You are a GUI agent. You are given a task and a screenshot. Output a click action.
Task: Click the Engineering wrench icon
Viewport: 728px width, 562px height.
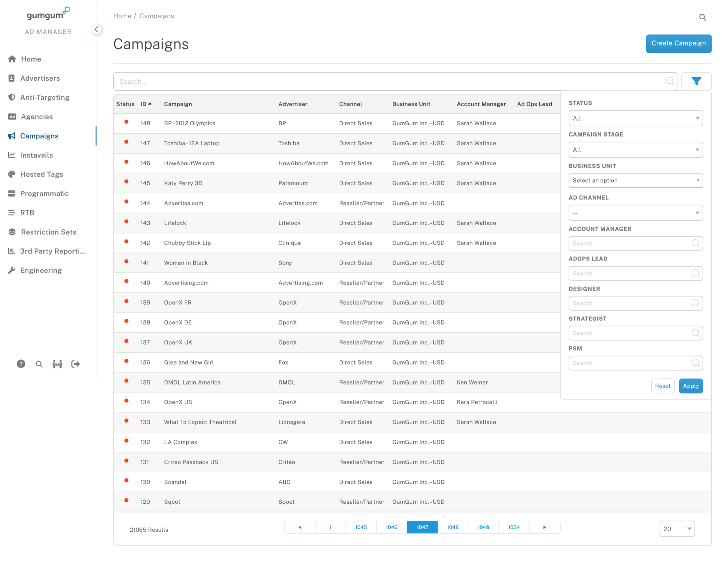click(12, 270)
